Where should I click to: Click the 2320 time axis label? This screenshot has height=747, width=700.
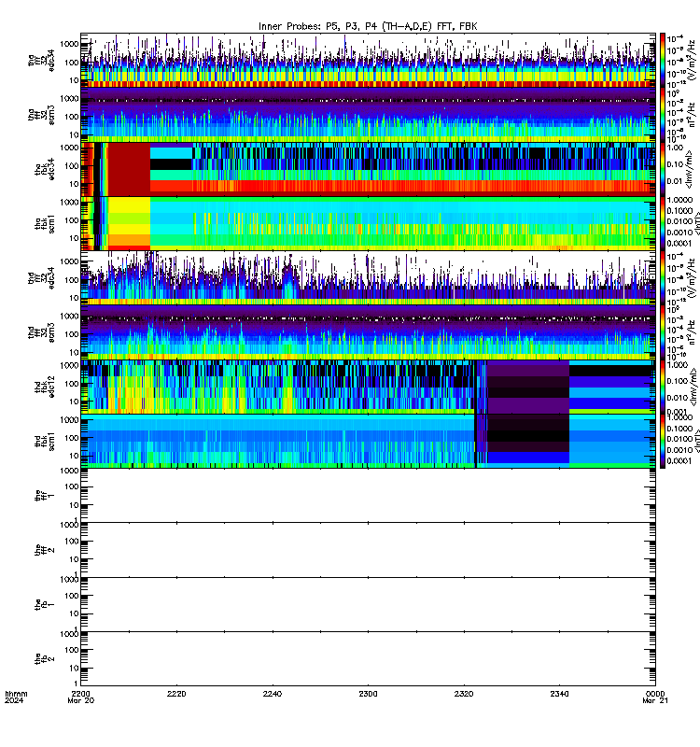point(464,694)
